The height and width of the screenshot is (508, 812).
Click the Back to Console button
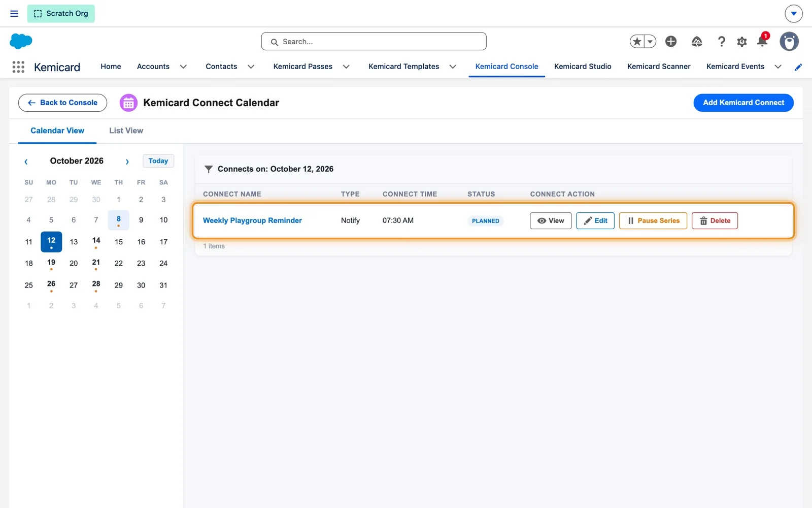(62, 103)
